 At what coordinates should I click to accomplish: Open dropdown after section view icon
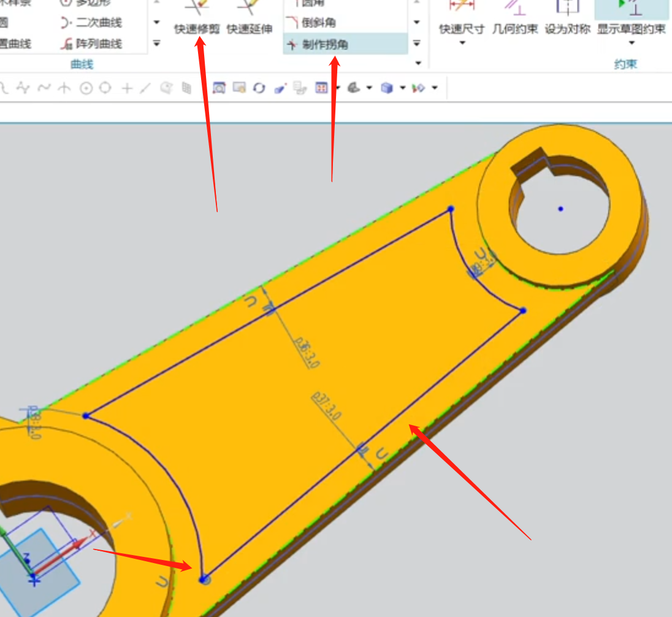point(435,88)
